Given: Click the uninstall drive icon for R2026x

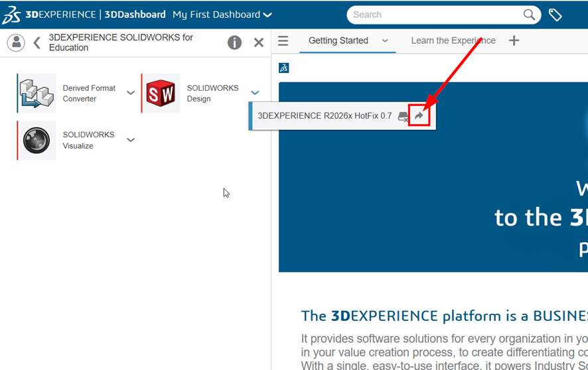Looking at the screenshot, I should coord(403,116).
